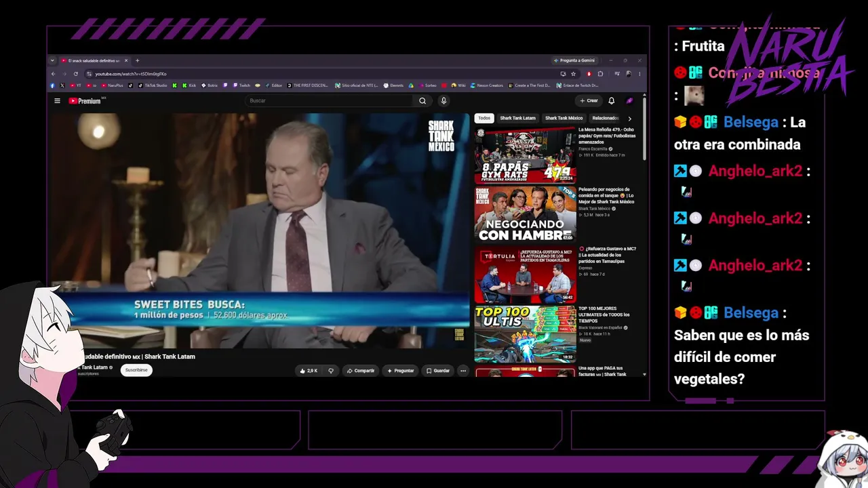The width and height of the screenshot is (868, 488).
Task: Click the Belsega username asking about vegetales
Action: (751, 312)
